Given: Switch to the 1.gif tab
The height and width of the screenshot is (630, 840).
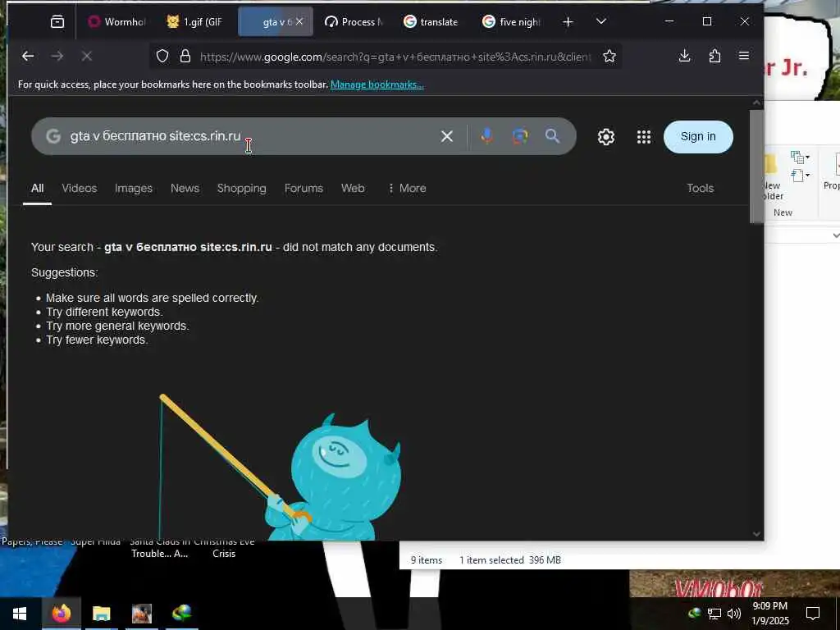Looking at the screenshot, I should coord(194,21).
